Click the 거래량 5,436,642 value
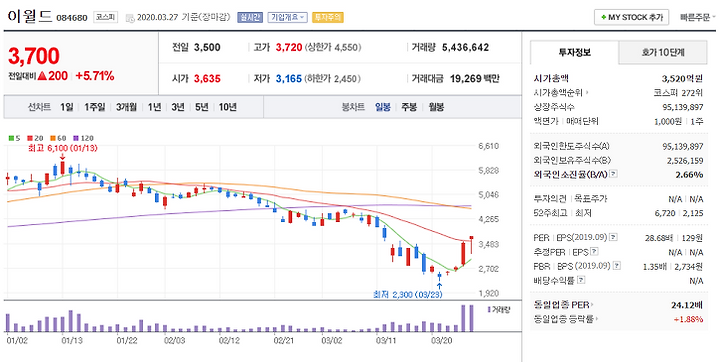Screen dimensions: 720x362 (465, 47)
